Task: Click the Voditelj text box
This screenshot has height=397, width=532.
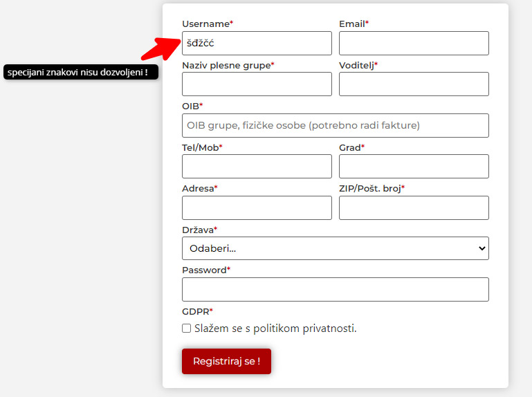Action: [414, 84]
